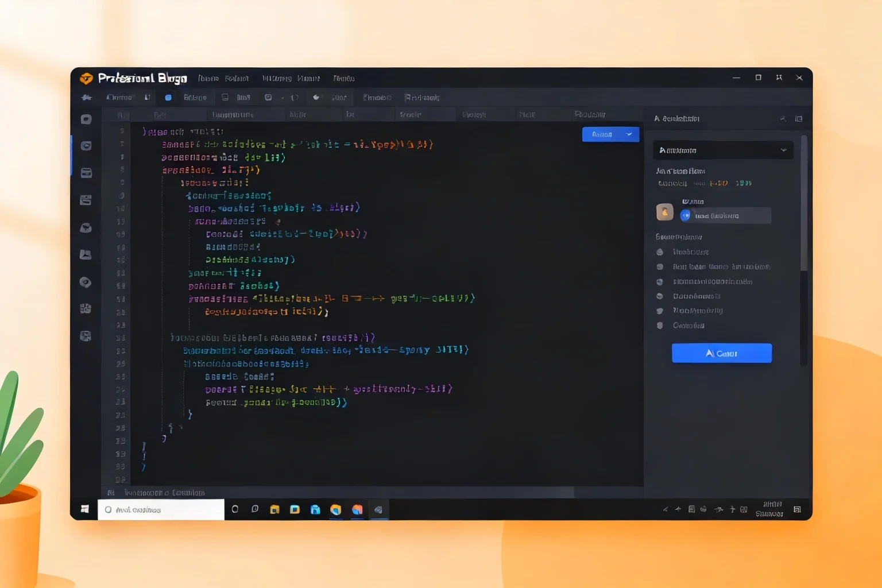Select the fourth icon in the left activity sidebar
Image resolution: width=882 pixels, height=588 pixels.
[86, 200]
